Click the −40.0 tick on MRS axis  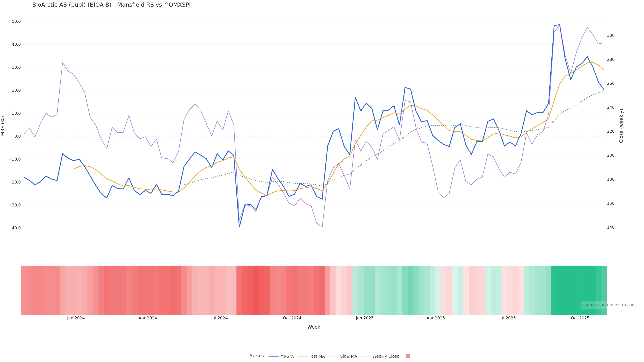pyautogui.click(x=15, y=228)
